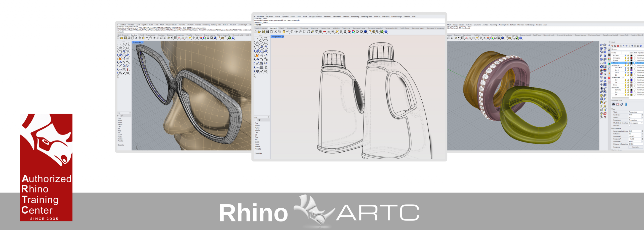Open the Maverick menu in the eyewear window

click(233, 25)
